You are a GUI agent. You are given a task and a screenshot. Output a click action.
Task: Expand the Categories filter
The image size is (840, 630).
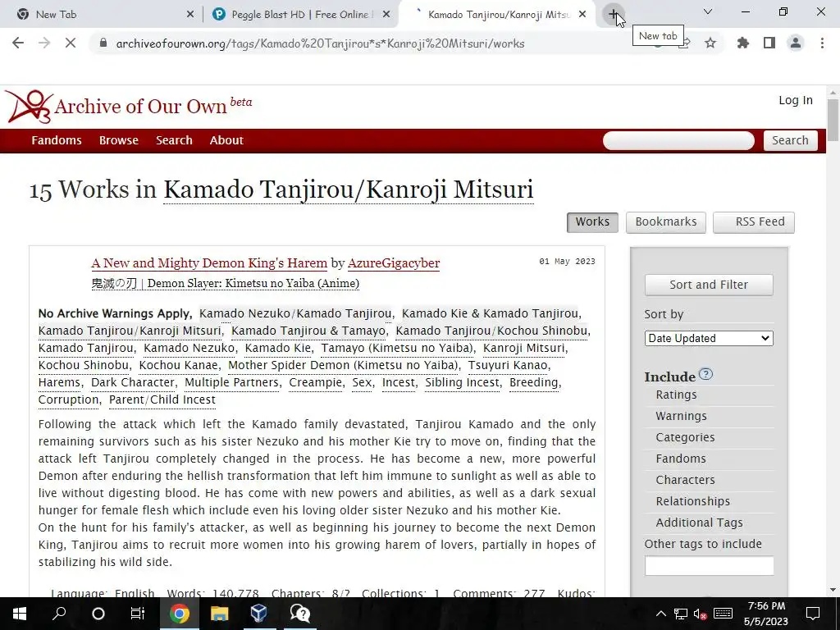point(685,438)
